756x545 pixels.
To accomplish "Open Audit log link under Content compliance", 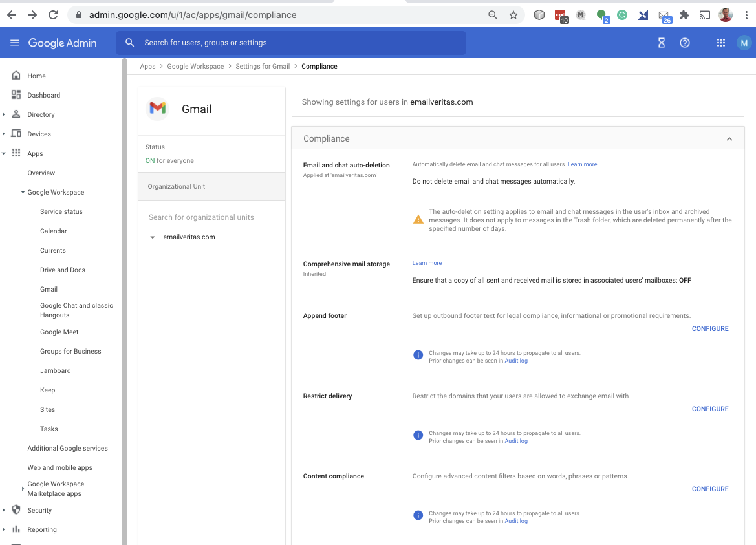I will pyautogui.click(x=516, y=521).
